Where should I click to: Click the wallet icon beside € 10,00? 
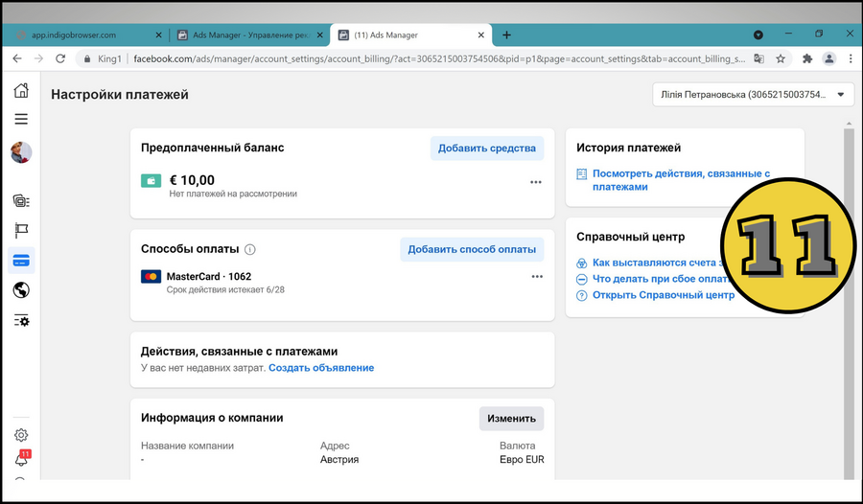(x=151, y=180)
